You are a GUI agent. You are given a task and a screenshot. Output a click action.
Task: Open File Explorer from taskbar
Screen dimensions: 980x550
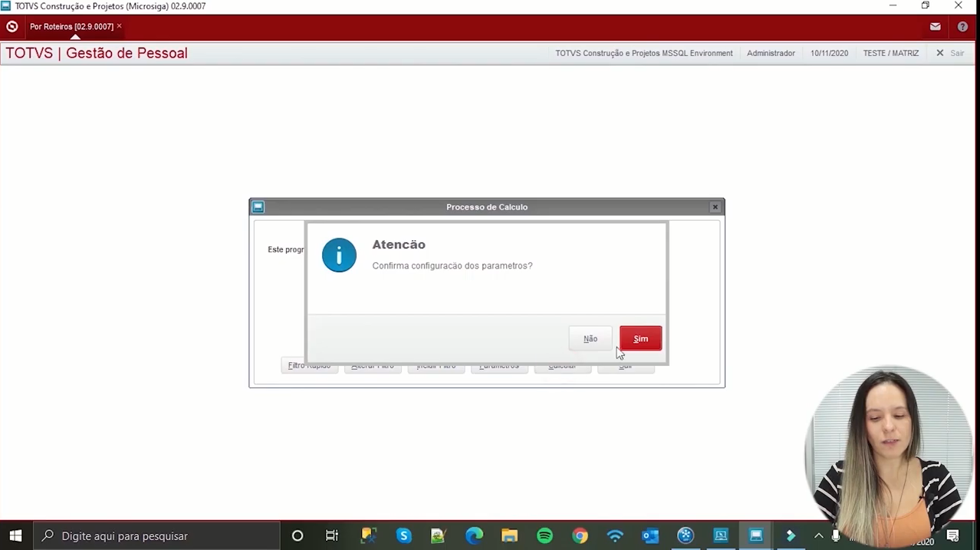(509, 535)
